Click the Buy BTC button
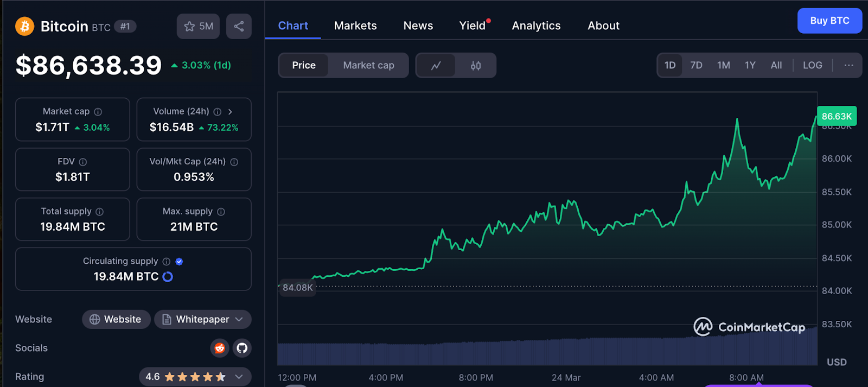The width and height of the screenshot is (868, 387). tap(829, 21)
